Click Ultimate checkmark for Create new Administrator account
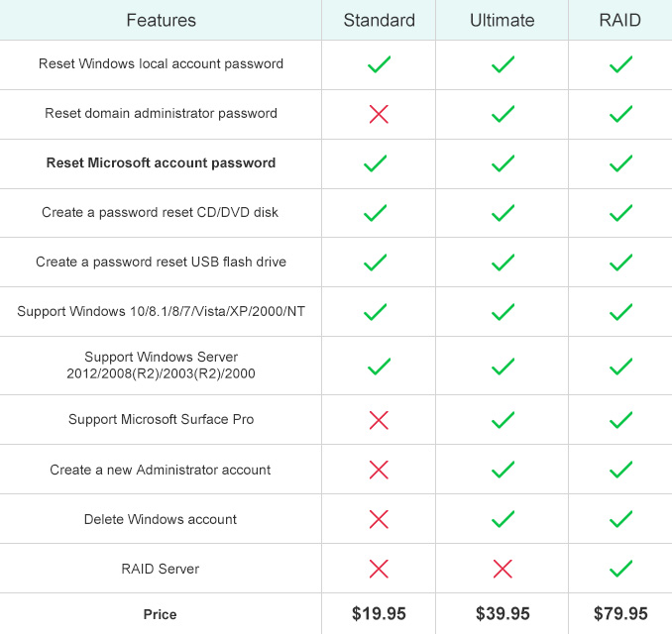 (503, 470)
